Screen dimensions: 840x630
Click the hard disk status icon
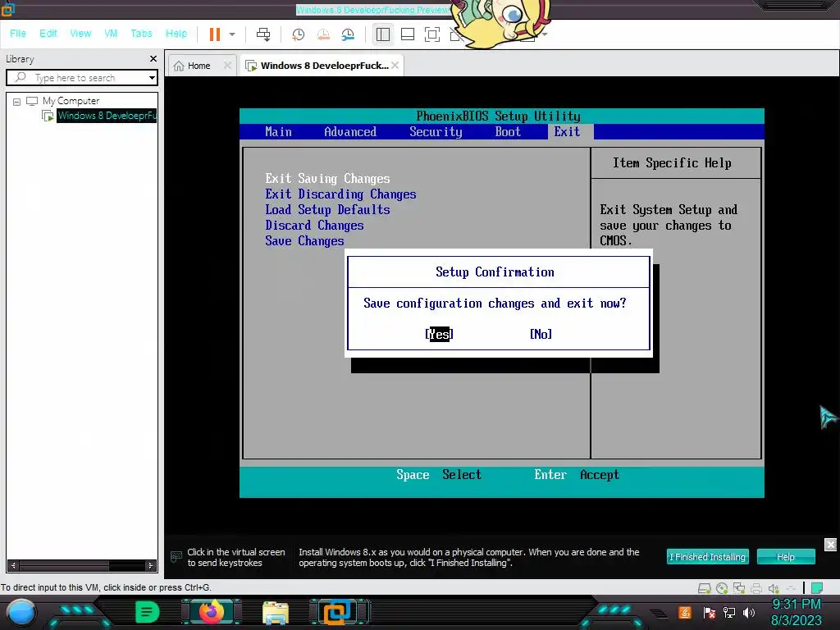coord(705,589)
